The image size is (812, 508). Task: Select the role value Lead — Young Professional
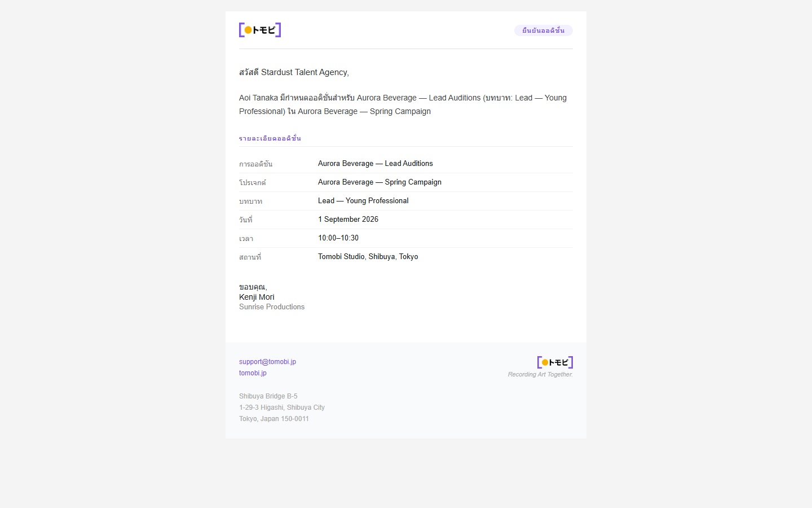tap(363, 201)
